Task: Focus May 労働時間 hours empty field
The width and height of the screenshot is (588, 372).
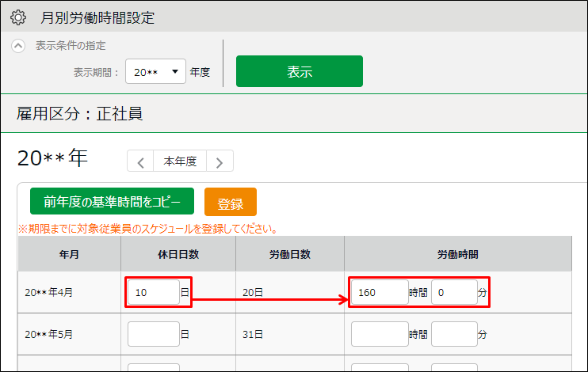Action: [380, 334]
